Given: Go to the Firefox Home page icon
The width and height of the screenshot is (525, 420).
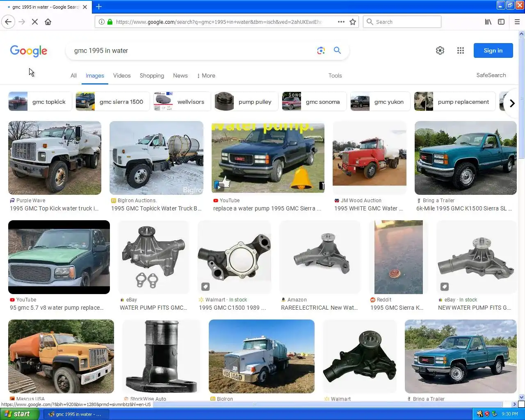Looking at the screenshot, I should (48, 22).
